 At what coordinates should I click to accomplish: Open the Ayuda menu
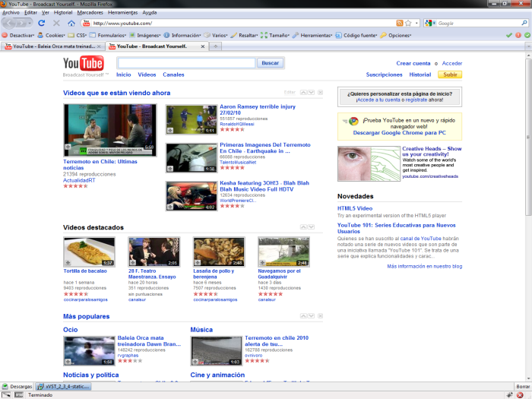pyautogui.click(x=150, y=13)
